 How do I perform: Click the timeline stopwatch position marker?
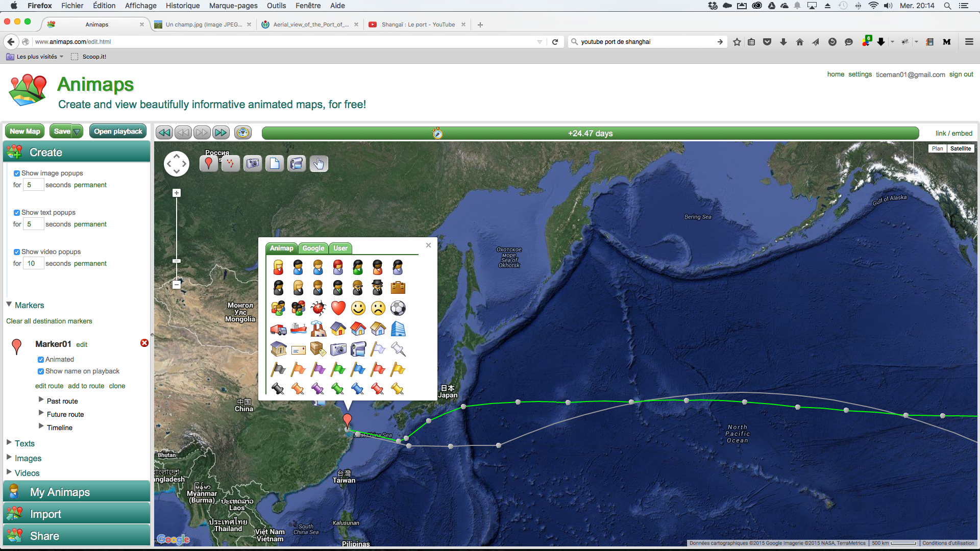pyautogui.click(x=437, y=133)
